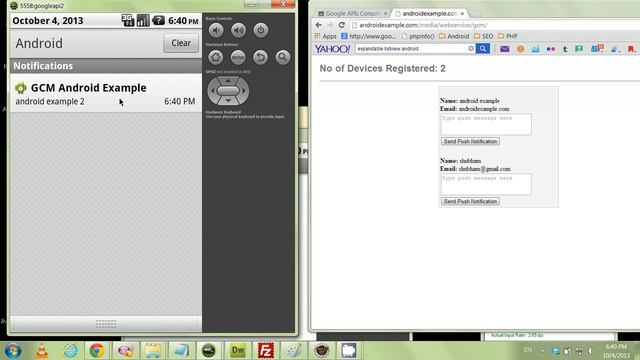Reload the browser page
This screenshot has height=360, width=640.
(x=342, y=25)
